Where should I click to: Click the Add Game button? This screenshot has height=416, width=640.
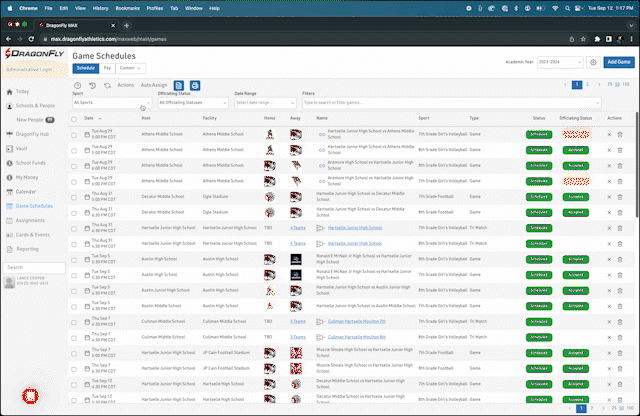[x=620, y=62]
